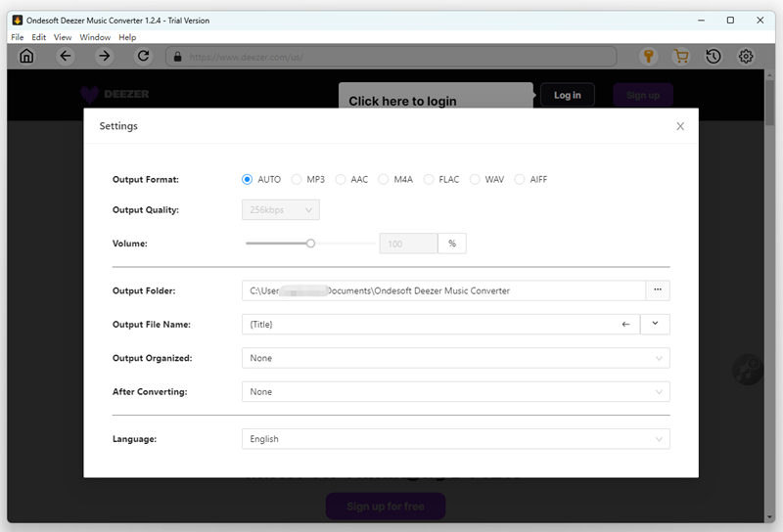Open the View menu
The image size is (783, 532).
63,37
